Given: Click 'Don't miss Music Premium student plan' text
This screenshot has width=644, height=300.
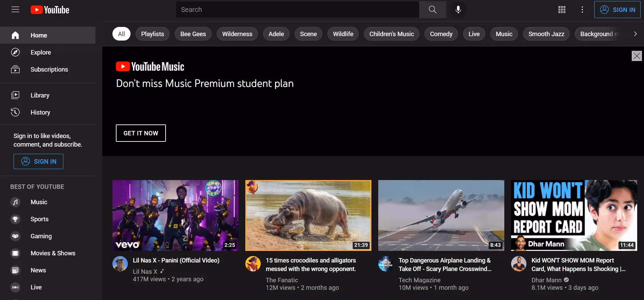Looking at the screenshot, I should (205, 84).
